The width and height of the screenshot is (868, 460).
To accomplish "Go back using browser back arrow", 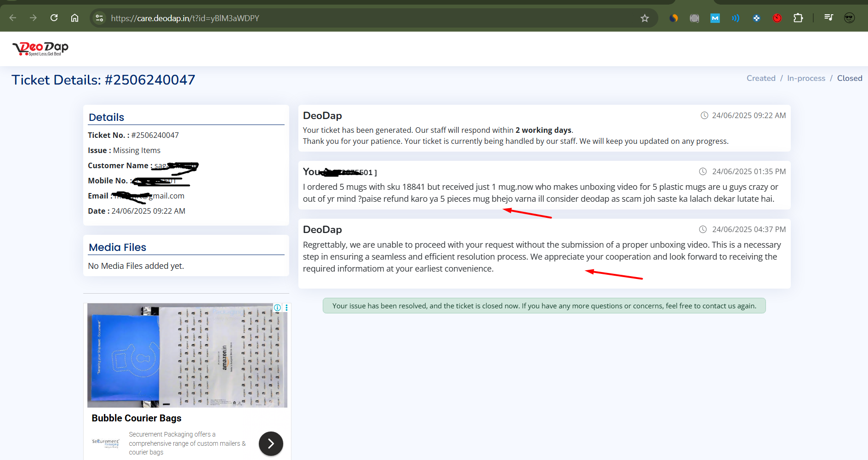I will coord(13,18).
